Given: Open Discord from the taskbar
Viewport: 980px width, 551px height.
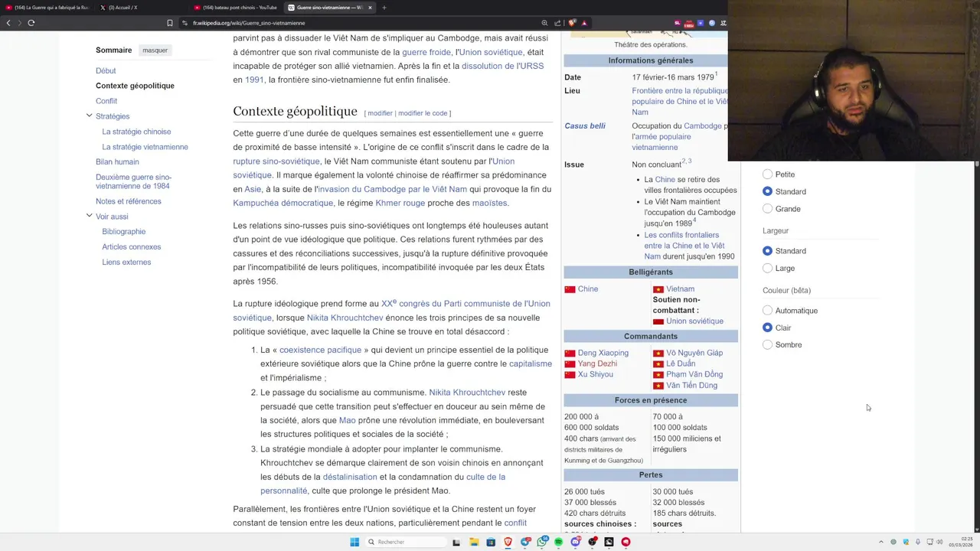Looking at the screenshot, I should (575, 542).
